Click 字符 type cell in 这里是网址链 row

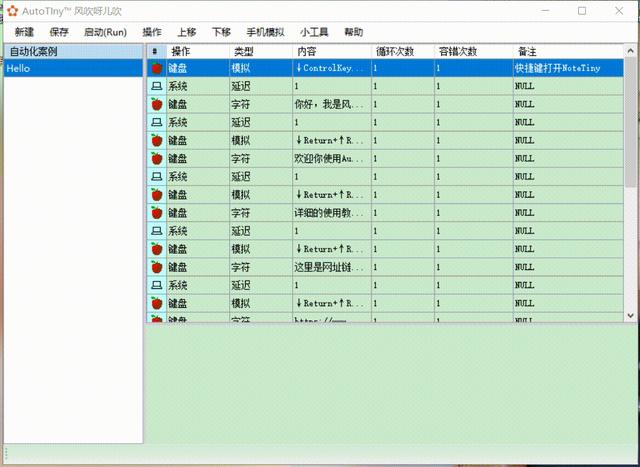(x=261, y=267)
